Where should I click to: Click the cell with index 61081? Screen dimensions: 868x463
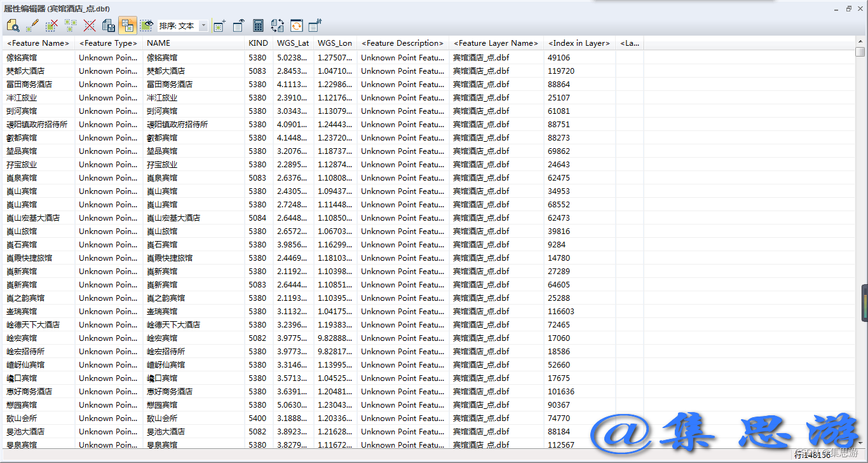(580, 111)
